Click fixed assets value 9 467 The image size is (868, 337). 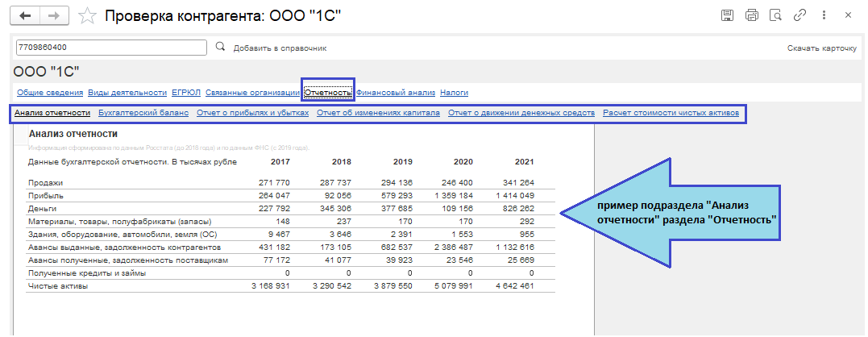tap(280, 235)
